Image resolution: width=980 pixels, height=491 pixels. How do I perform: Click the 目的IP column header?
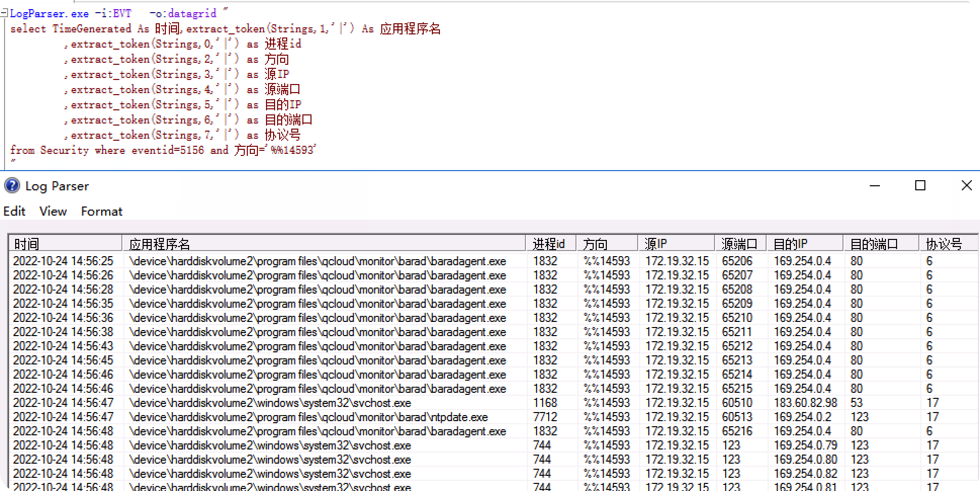click(803, 243)
